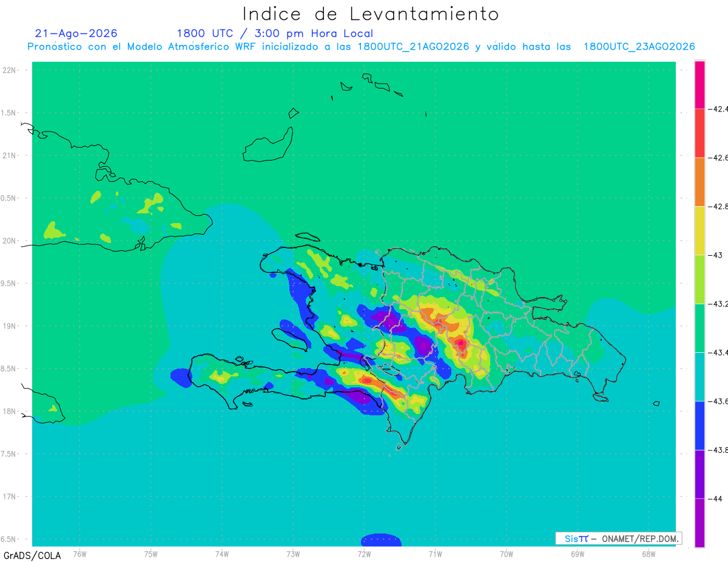Click the '-42.4' colorbar label
The image size is (728, 562).
tap(718, 109)
